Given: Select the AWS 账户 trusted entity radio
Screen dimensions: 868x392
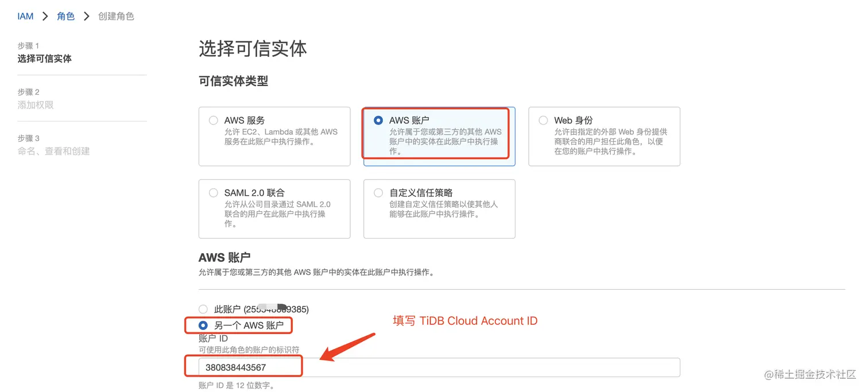Looking at the screenshot, I should (x=378, y=121).
